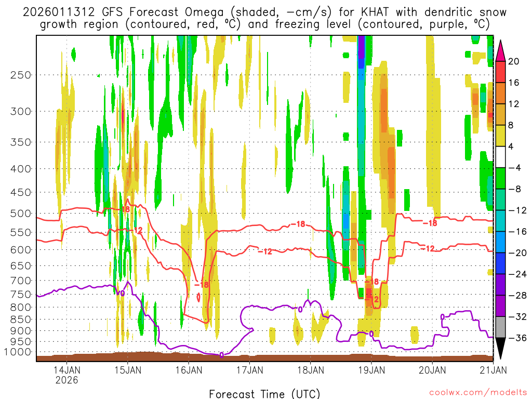Click the blue -16 to -20 legend swatch
The width and height of the screenshot is (532, 399).
pyautogui.click(x=500, y=242)
